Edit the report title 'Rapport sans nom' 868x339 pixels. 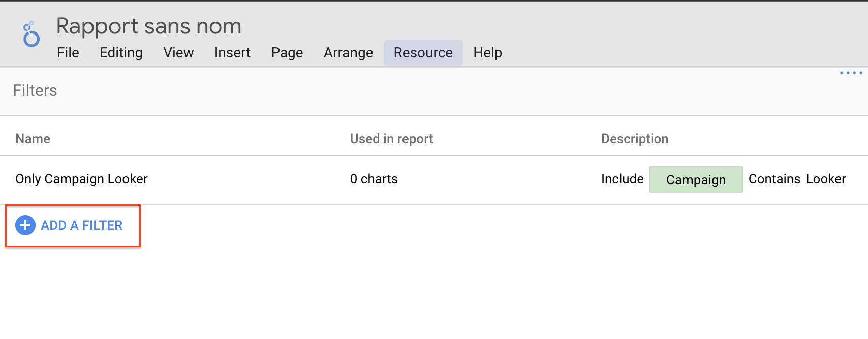(148, 26)
